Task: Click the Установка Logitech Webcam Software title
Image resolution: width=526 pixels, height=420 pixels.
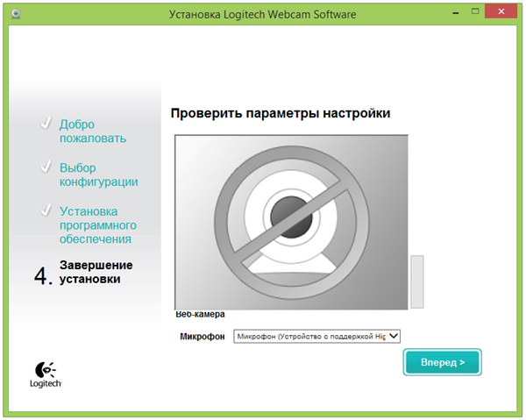Action: coord(262,14)
